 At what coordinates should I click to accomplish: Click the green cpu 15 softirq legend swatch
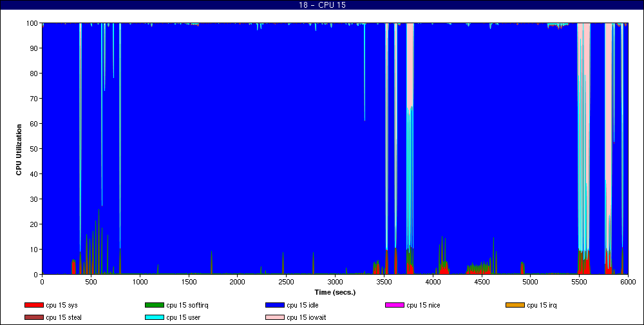[155, 305]
